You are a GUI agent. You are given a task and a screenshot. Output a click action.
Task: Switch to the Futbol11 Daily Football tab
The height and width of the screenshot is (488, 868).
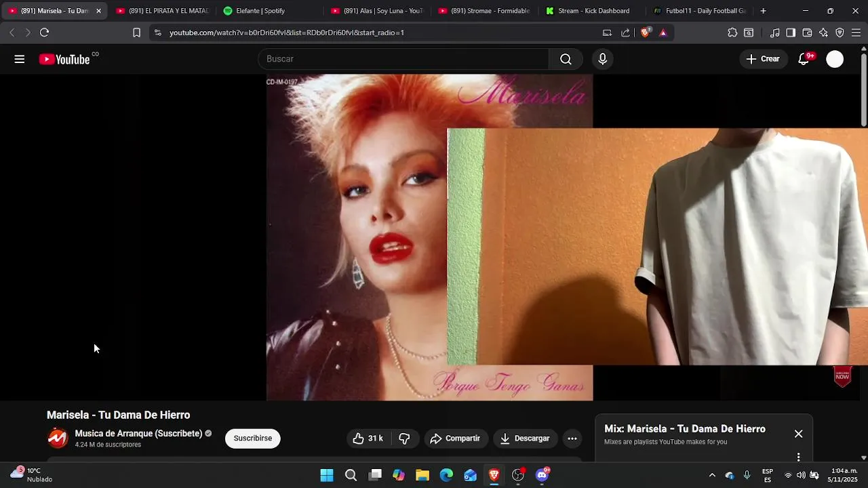coord(699,11)
